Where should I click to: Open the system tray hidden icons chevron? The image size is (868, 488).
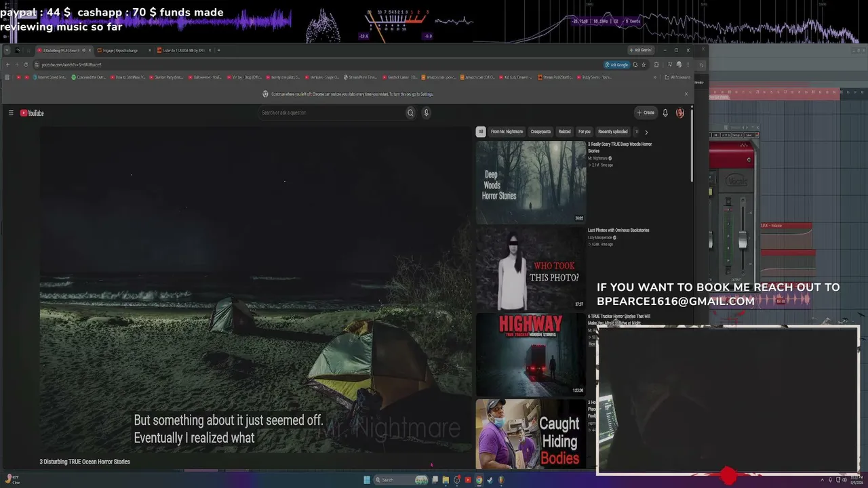pos(822,480)
